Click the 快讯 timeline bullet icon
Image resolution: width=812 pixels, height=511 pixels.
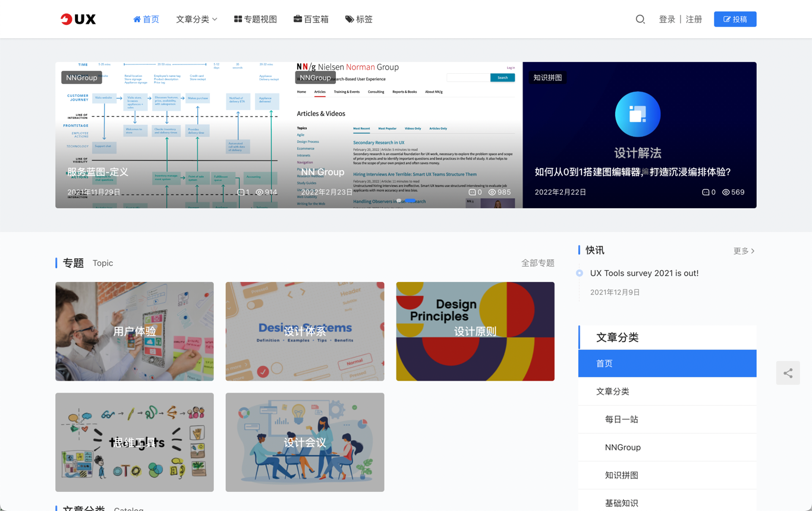click(x=580, y=273)
